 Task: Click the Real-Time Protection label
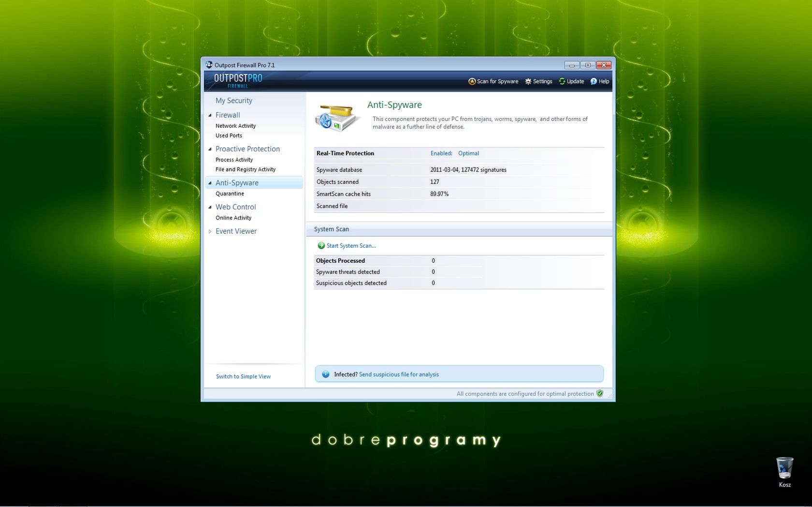coord(345,153)
